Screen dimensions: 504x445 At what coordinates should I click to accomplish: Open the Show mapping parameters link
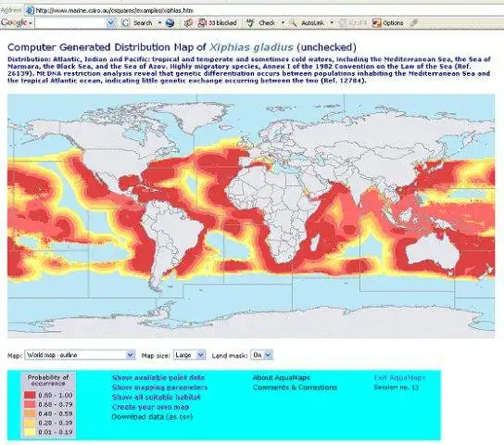[x=159, y=388]
